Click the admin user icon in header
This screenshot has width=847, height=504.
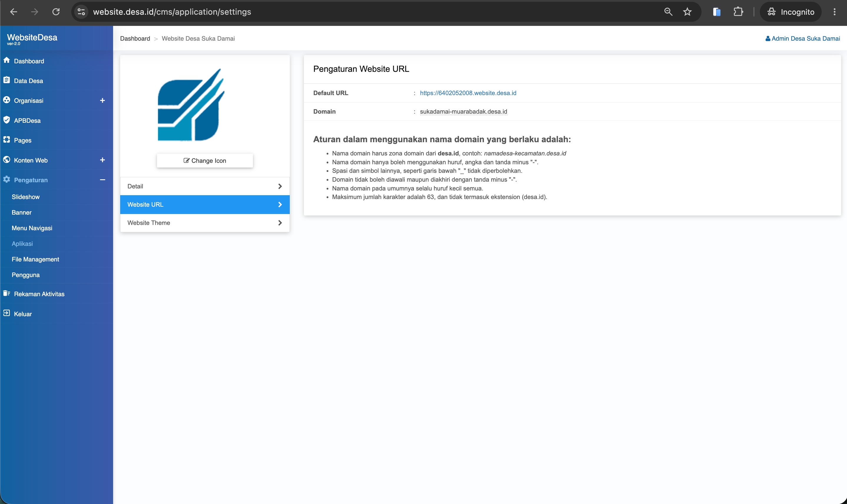768,39
